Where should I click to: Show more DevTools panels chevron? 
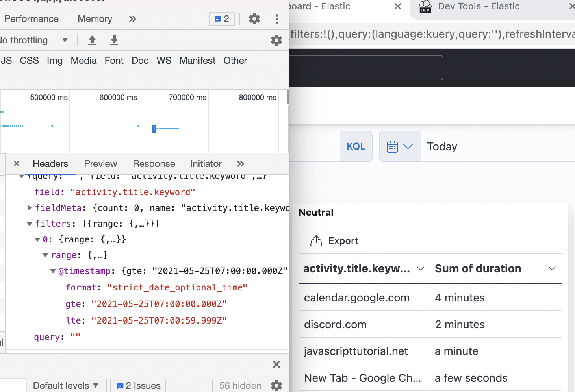click(133, 19)
